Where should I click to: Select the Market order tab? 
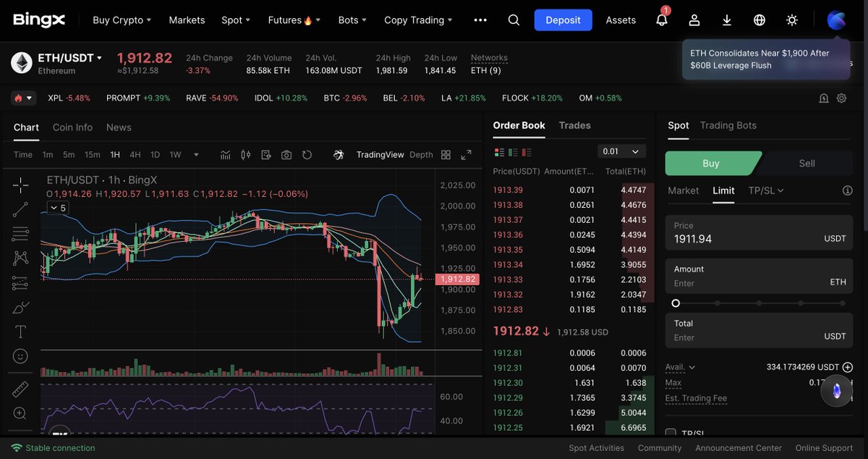tap(684, 190)
